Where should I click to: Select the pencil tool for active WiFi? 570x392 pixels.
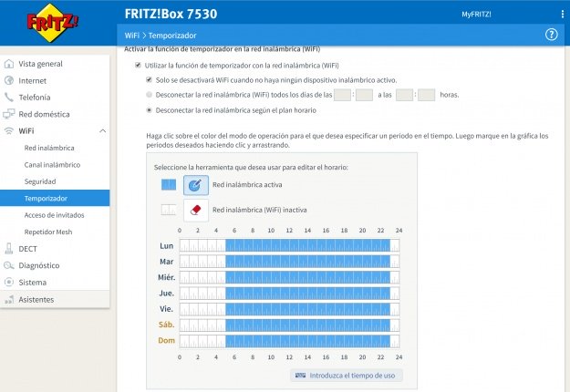196,185
